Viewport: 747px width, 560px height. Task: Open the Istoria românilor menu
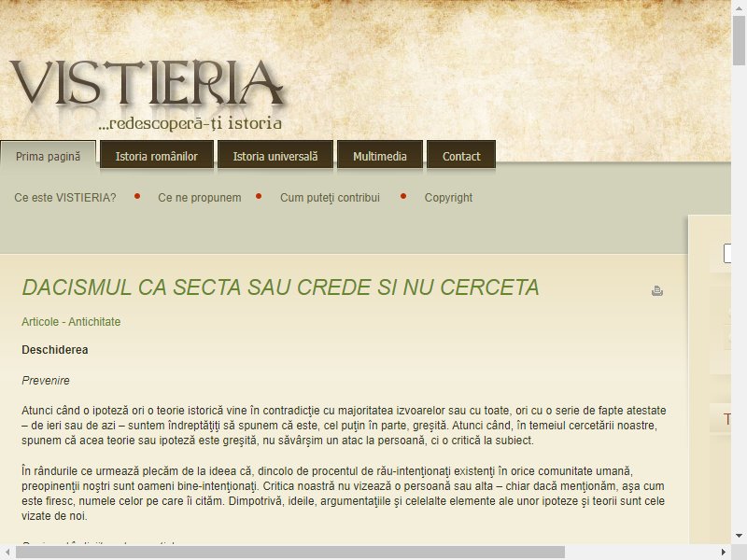[156, 156]
